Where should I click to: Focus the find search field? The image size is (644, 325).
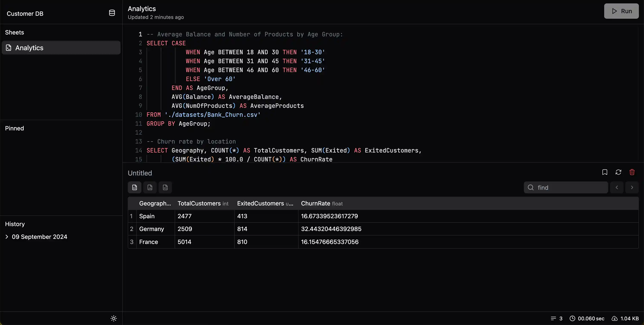(x=566, y=187)
